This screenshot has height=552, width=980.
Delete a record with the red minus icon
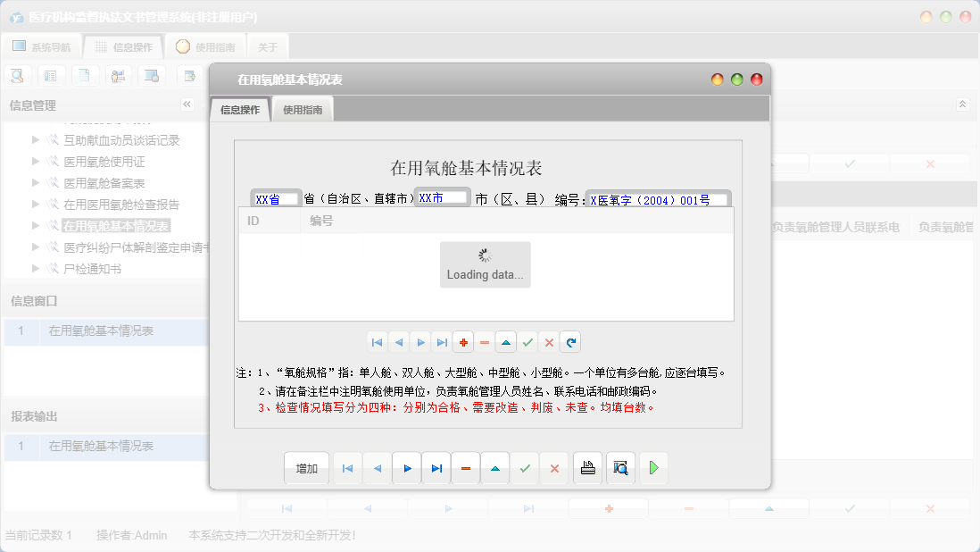[x=485, y=341]
